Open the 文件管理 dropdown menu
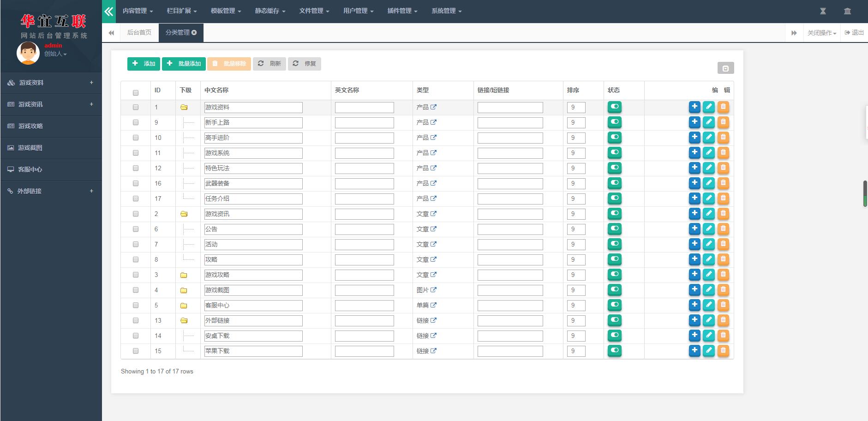The image size is (868, 421). pyautogui.click(x=314, y=11)
